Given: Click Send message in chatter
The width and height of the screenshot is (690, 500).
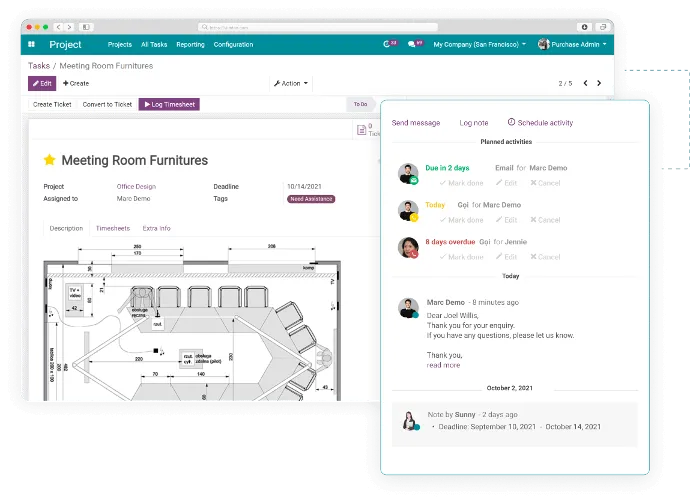Looking at the screenshot, I should click(416, 123).
